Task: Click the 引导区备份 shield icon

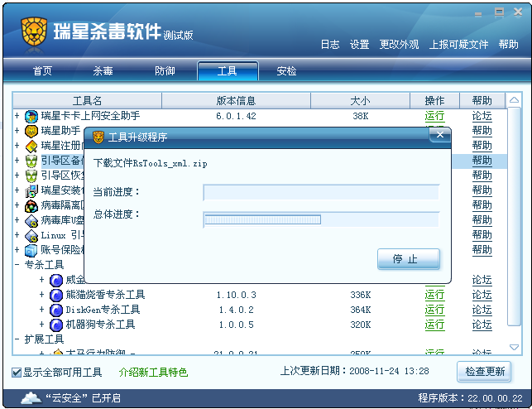Action: 31,161
